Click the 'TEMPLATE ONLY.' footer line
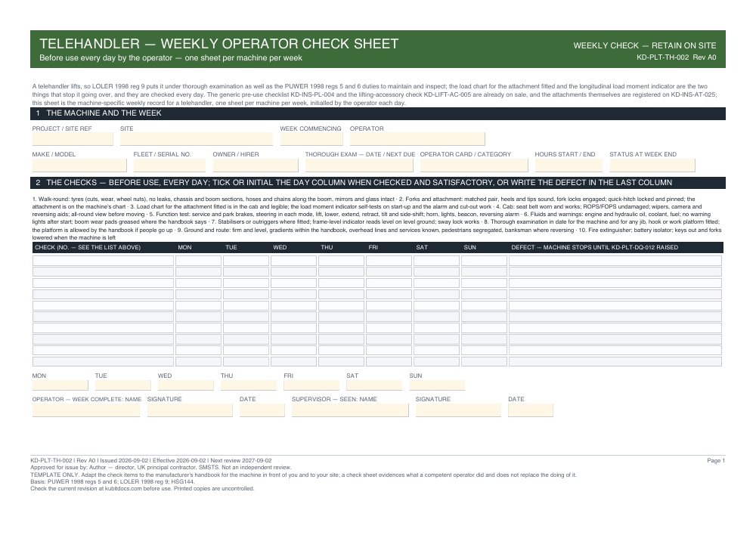This screenshot has width=756, height=535. pyautogui.click(x=303, y=475)
